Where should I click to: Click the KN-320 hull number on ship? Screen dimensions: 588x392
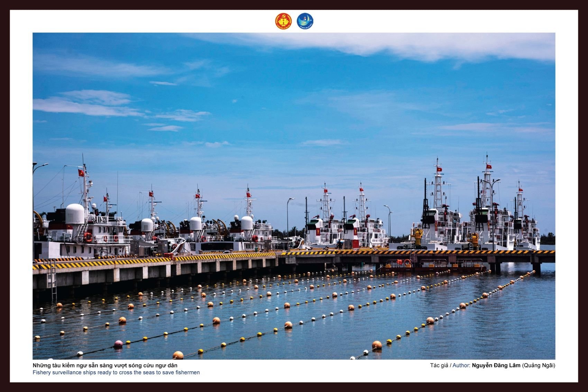[102, 219]
